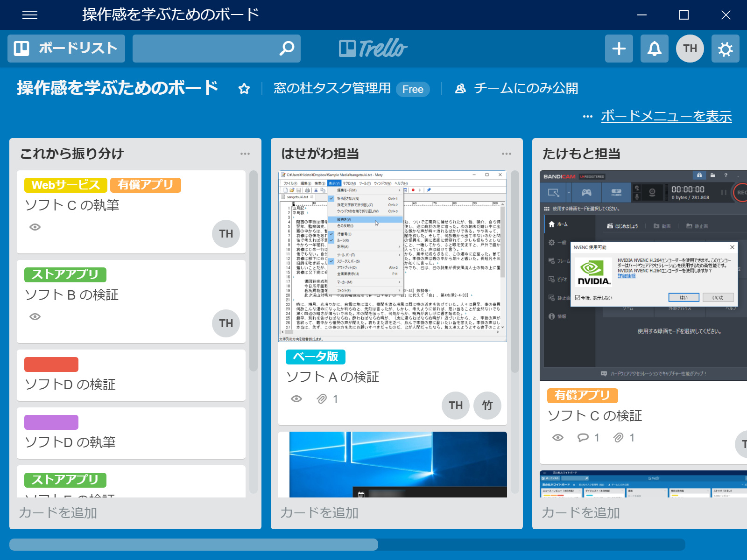Image resolution: width=747 pixels, height=560 pixels.
Task: Open the hamburger menu in title bar
Action: [30, 15]
